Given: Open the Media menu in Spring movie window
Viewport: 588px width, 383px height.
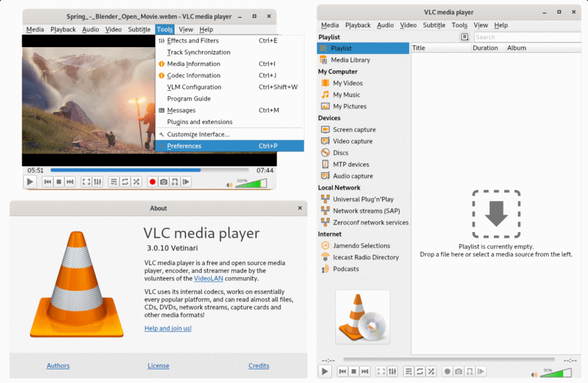Looking at the screenshot, I should [35, 29].
